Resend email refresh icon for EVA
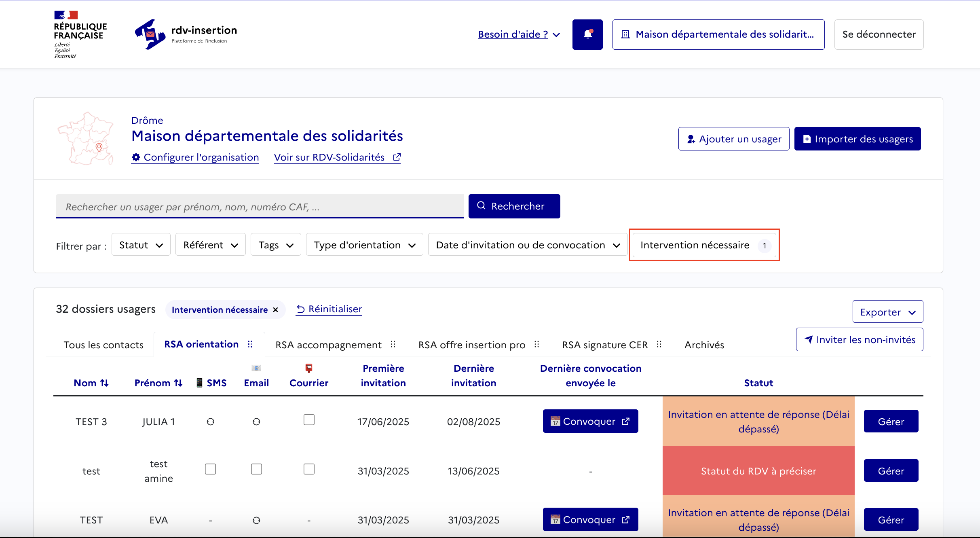 [x=256, y=520]
